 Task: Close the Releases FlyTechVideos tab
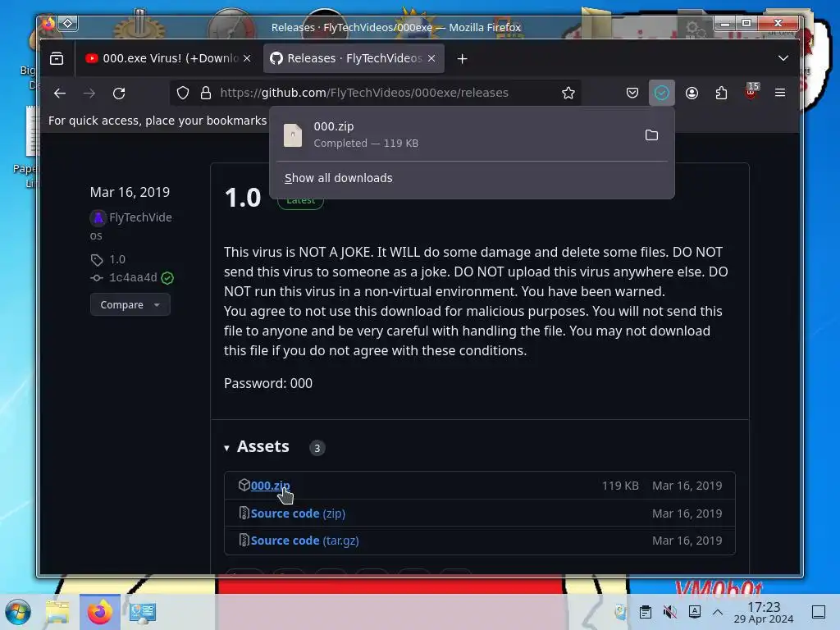[x=431, y=58]
